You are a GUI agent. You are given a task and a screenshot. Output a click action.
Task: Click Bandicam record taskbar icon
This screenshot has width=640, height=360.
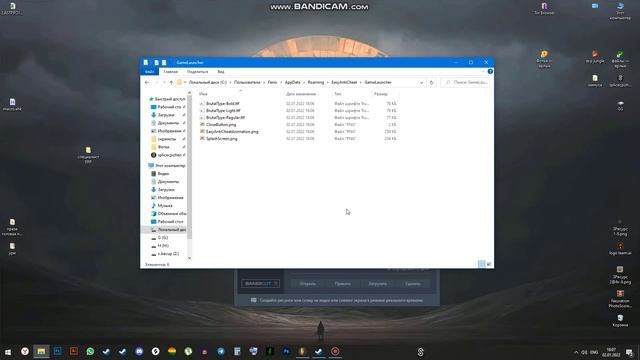335,351
